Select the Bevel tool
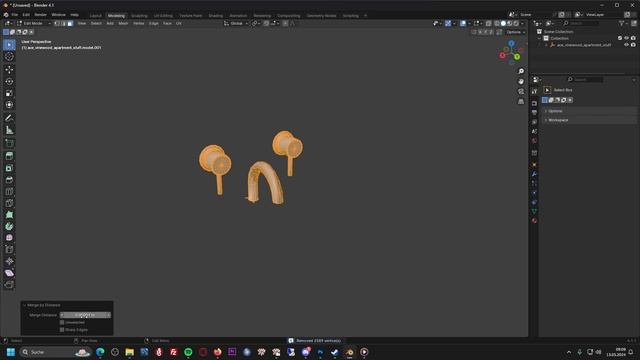This screenshot has height=360, width=640. pyautogui.click(x=9, y=180)
